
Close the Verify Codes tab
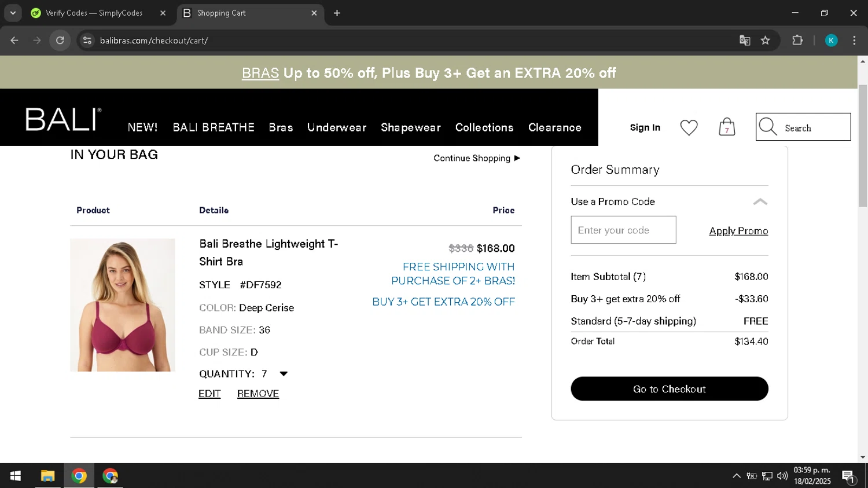point(163,13)
